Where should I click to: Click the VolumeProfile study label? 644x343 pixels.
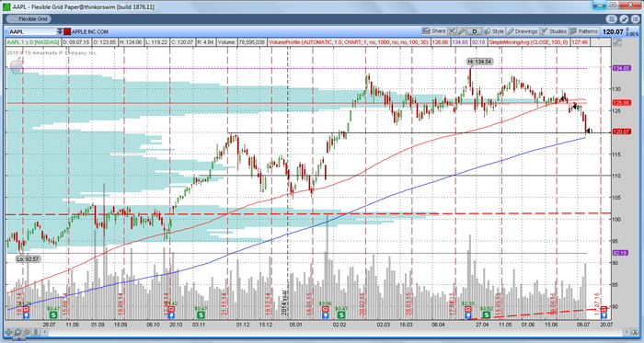(349, 42)
